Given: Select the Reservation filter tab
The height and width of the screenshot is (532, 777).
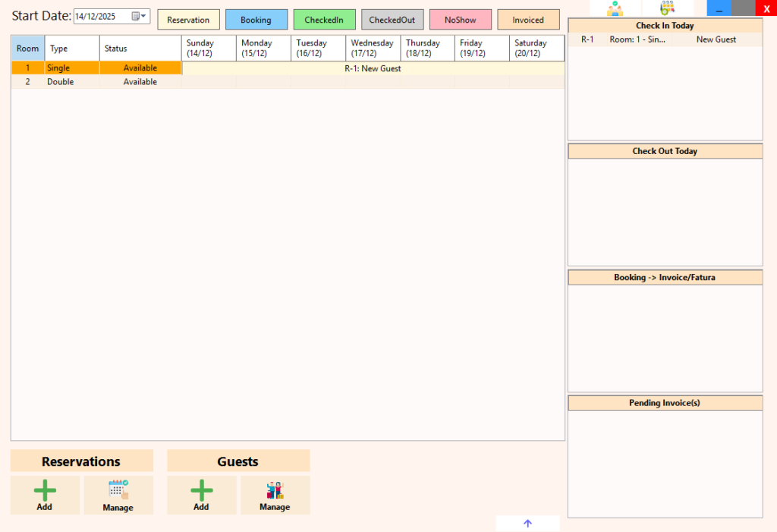Looking at the screenshot, I should (x=188, y=19).
